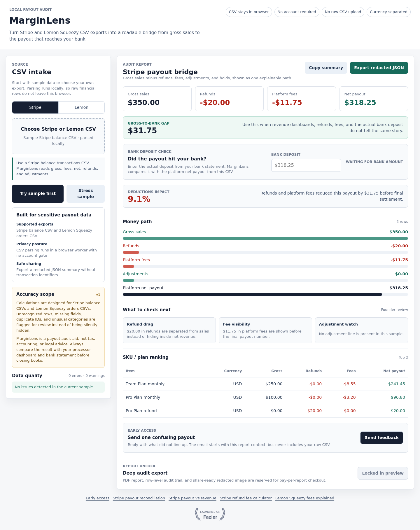The width and height of the screenshot is (420, 530).
Task: Click the No raw CSV upload pill
Action: point(343,12)
